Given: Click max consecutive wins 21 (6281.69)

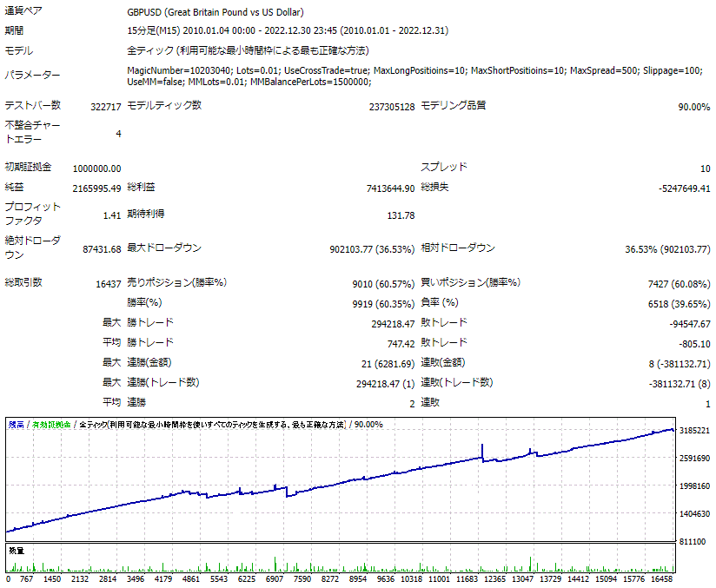Looking at the screenshot, I should 388,364.
